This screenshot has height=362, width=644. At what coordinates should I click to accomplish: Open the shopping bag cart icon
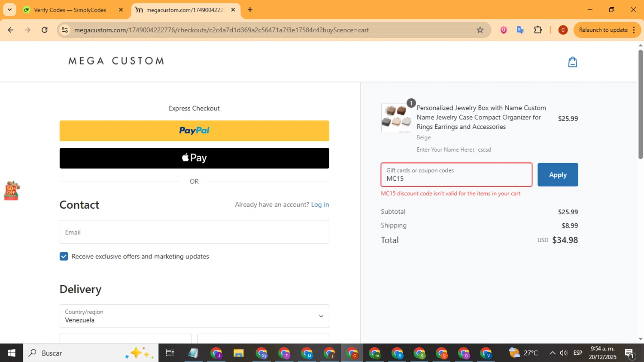(x=572, y=62)
